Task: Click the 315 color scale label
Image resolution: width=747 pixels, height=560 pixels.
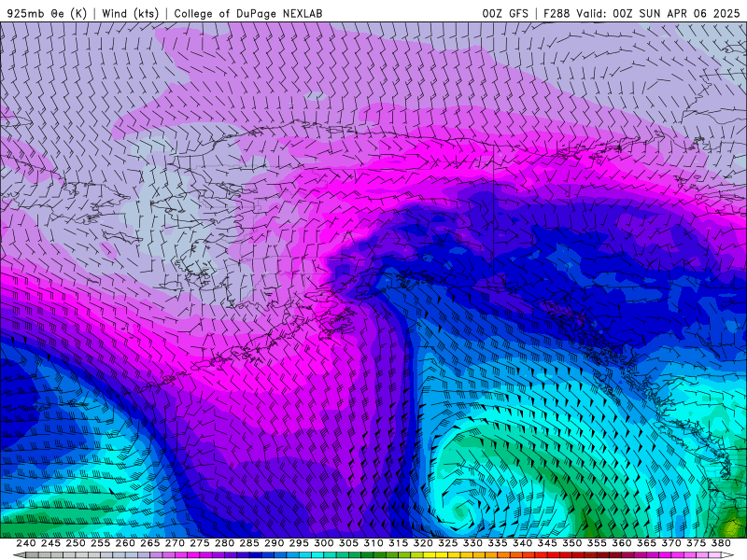Action: click(x=398, y=543)
